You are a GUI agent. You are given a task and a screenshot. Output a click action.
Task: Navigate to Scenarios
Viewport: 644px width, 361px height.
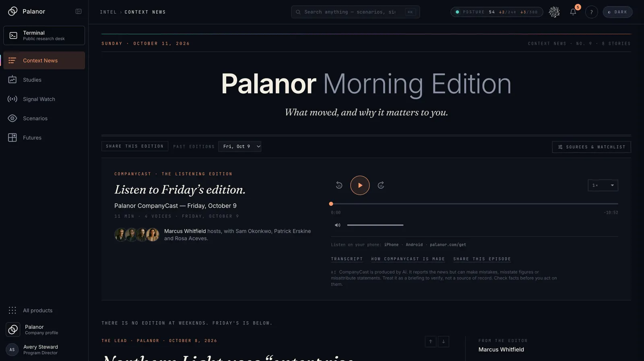click(x=44, y=118)
